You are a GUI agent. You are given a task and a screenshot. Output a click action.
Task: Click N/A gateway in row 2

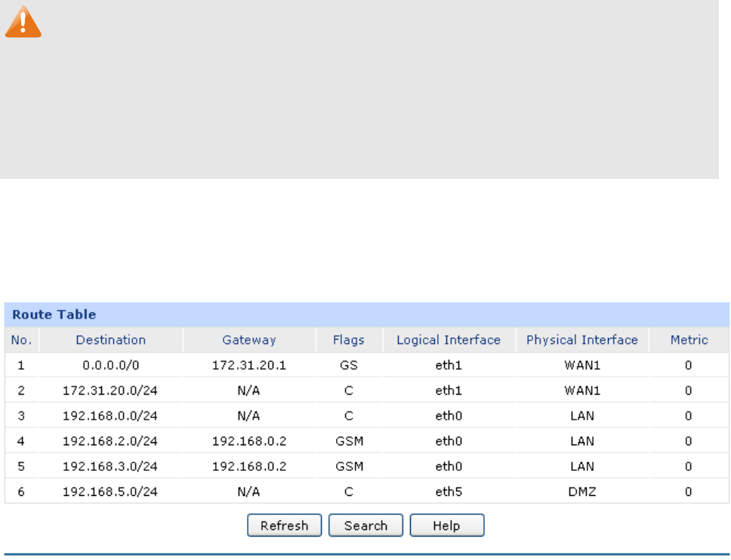pos(248,390)
